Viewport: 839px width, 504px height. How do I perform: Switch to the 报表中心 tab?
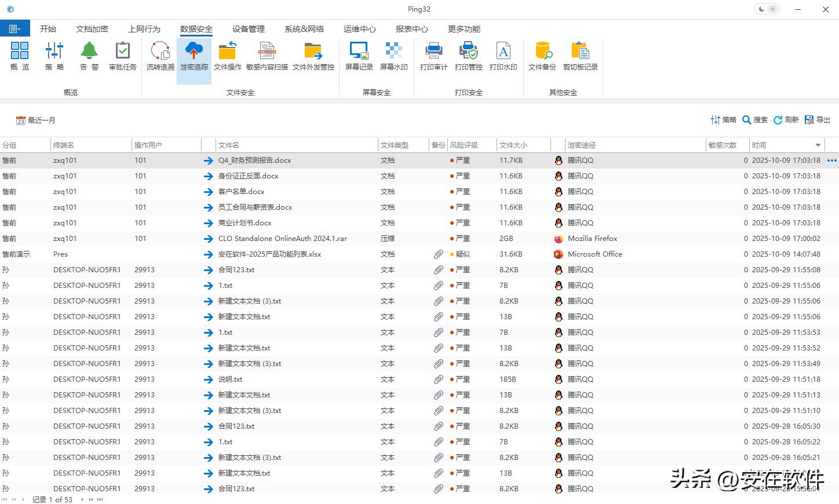pos(411,29)
